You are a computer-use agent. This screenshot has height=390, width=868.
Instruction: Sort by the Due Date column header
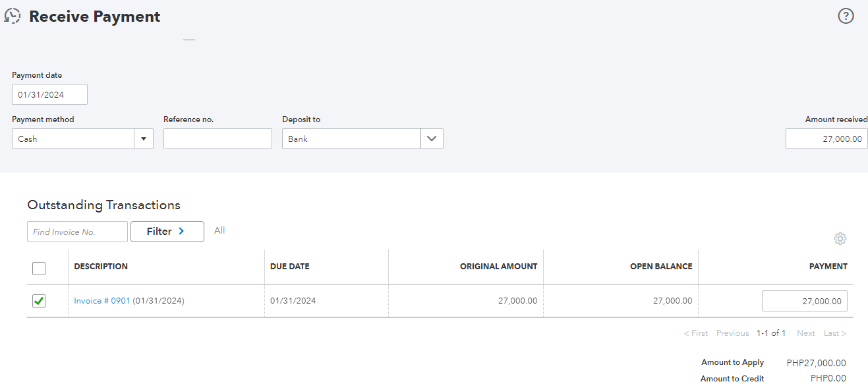click(x=290, y=267)
